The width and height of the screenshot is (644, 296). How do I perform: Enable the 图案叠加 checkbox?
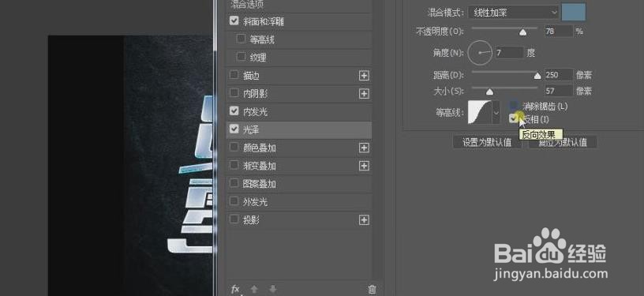(234, 182)
